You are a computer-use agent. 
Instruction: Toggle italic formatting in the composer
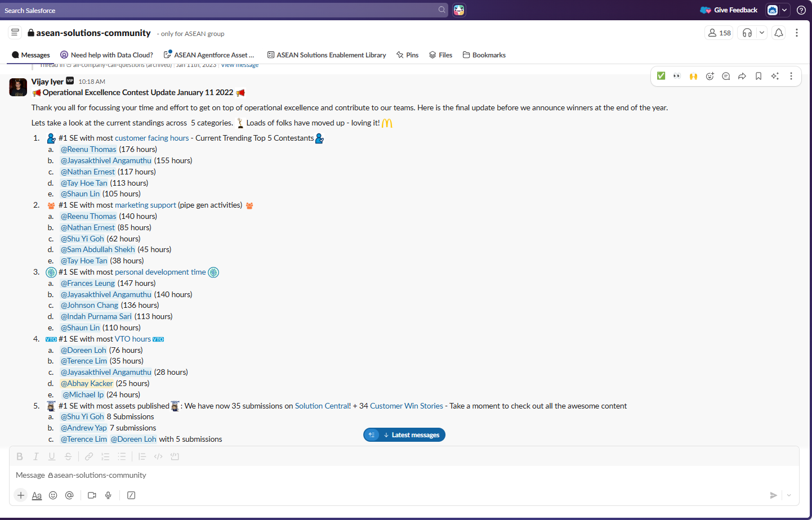tap(35, 456)
